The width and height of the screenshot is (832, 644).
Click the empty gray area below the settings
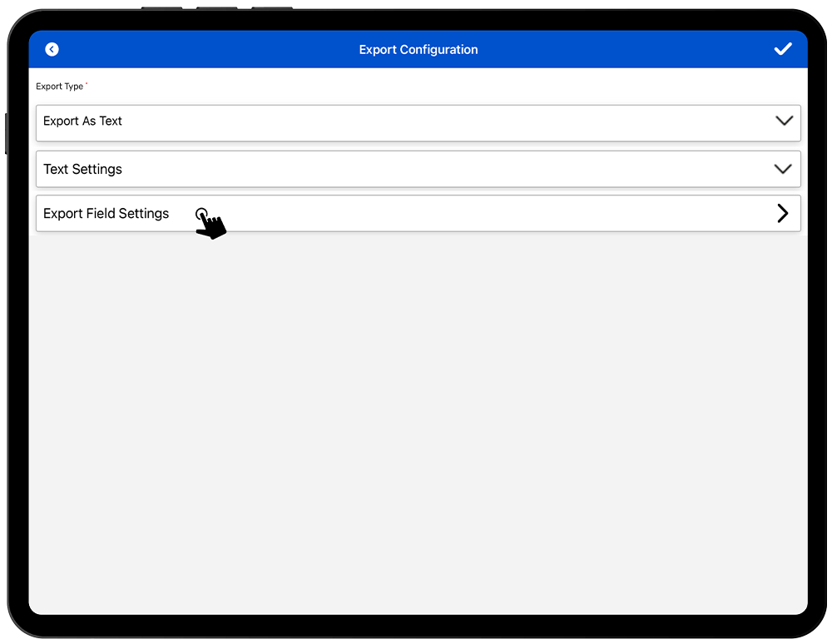coord(418,416)
